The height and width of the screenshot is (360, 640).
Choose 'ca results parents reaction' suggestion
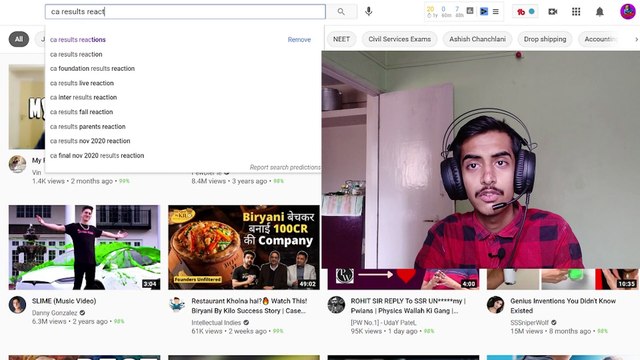pyautogui.click(x=87, y=127)
